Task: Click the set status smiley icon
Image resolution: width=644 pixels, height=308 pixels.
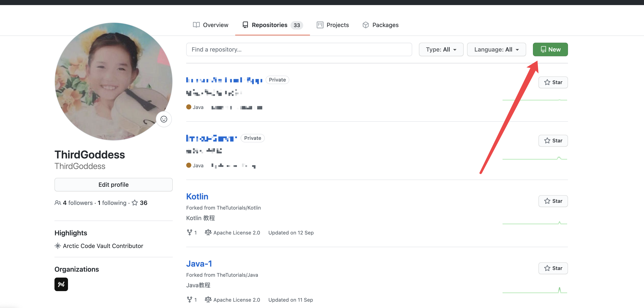Action: pos(164,119)
